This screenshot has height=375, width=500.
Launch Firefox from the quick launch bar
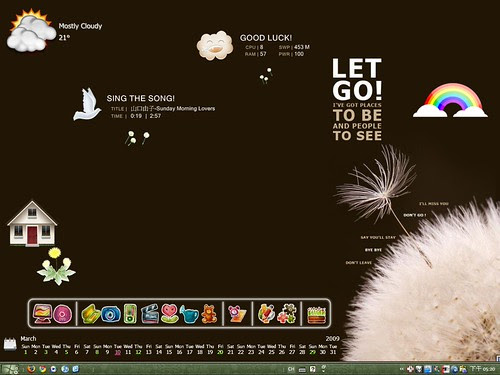point(31,369)
